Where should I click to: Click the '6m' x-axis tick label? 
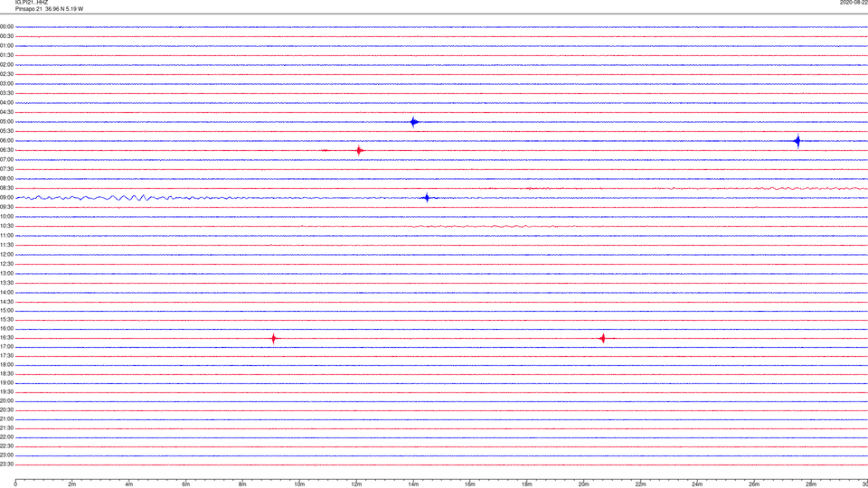[186, 484]
